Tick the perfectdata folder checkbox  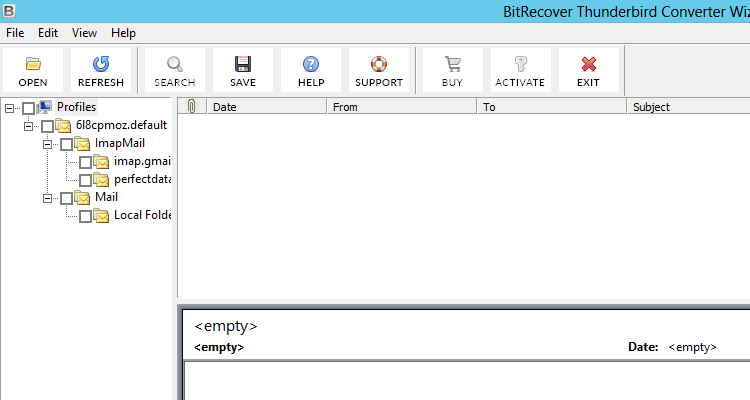pyautogui.click(x=86, y=180)
